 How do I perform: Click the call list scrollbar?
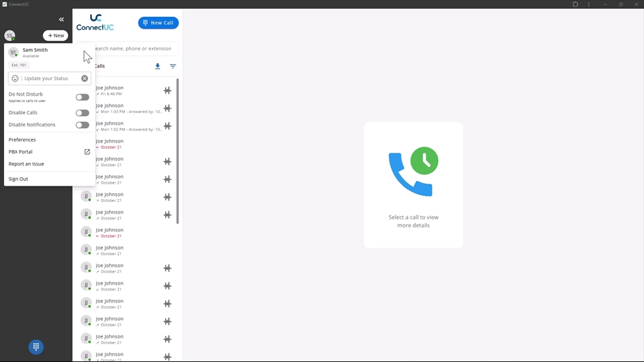178,151
